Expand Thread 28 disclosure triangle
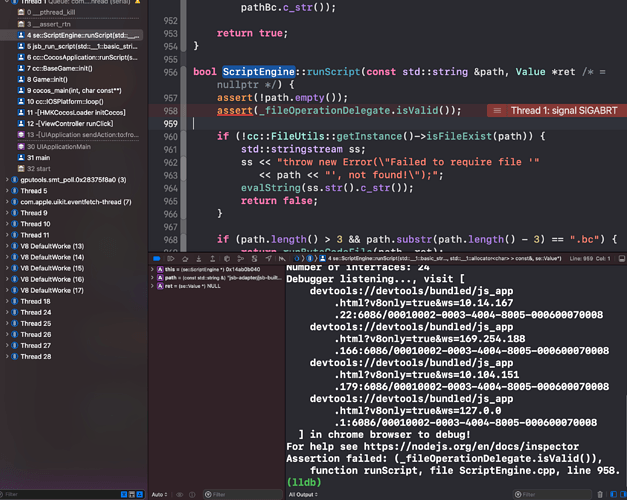627x500 pixels. (7, 356)
